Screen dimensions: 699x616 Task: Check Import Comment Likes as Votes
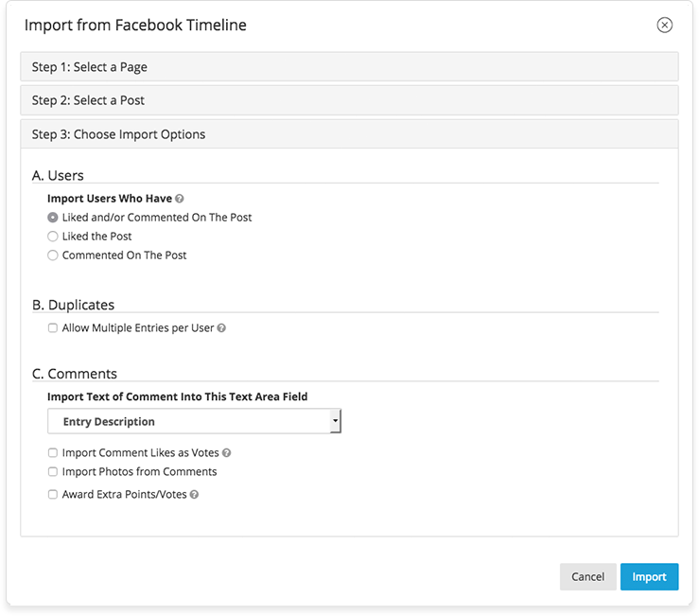(x=53, y=453)
